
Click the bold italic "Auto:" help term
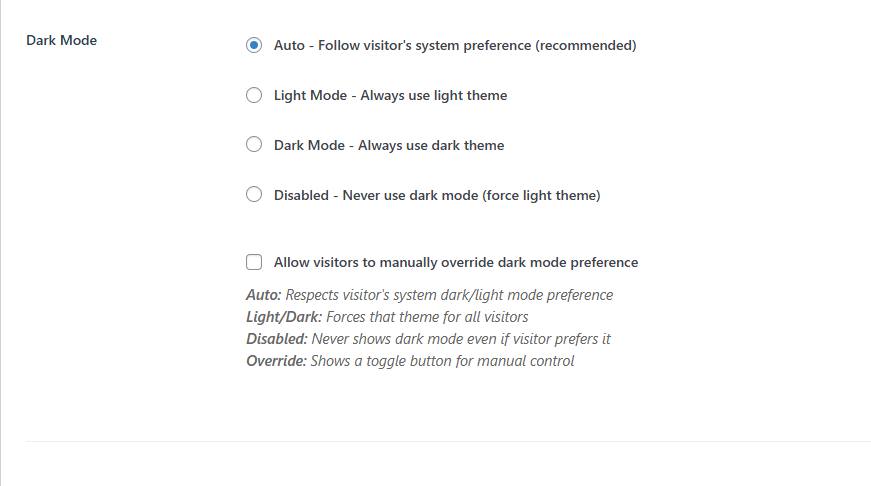click(x=264, y=295)
